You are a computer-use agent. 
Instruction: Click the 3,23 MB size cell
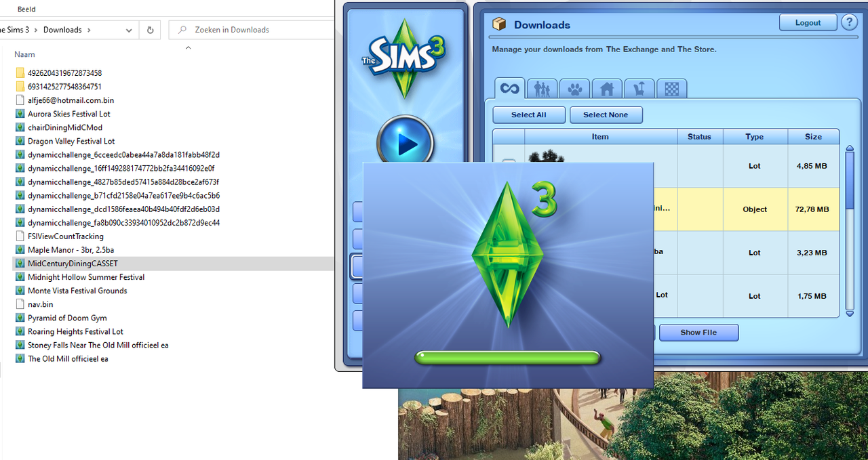[x=813, y=253]
